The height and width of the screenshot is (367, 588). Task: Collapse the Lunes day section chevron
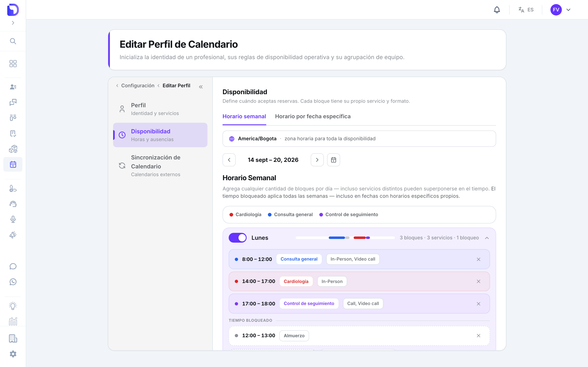[487, 238]
